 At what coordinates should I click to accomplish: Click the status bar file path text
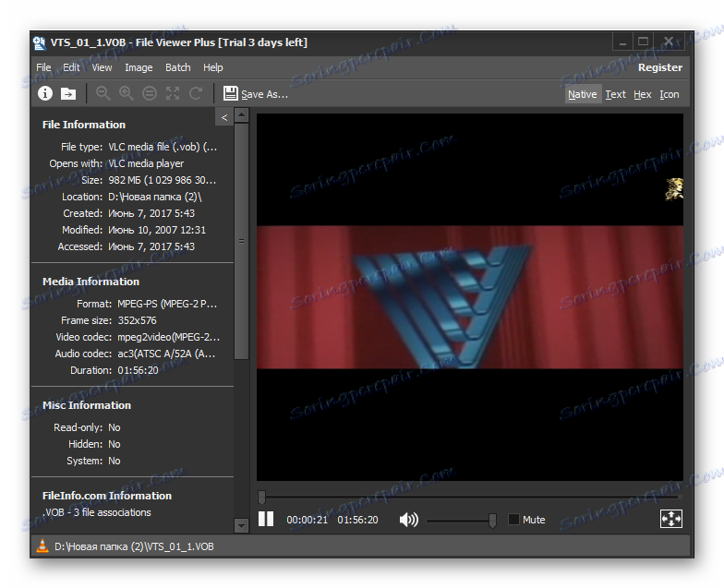point(134,546)
